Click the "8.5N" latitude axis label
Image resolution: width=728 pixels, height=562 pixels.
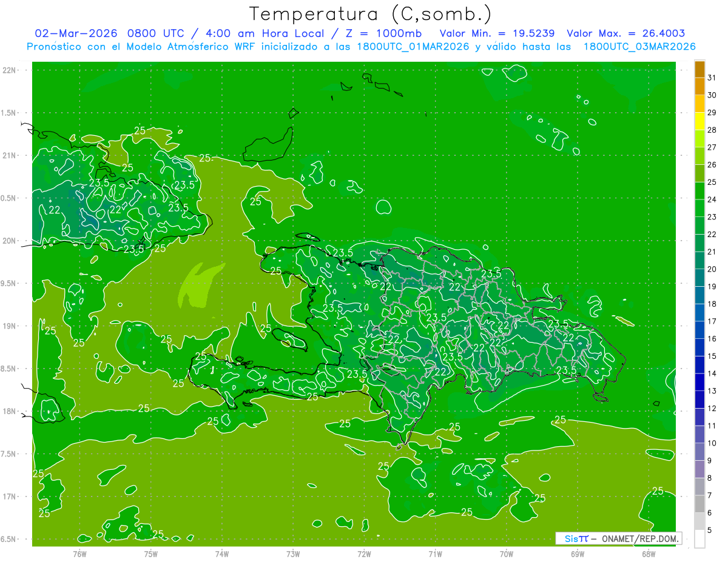point(9,369)
